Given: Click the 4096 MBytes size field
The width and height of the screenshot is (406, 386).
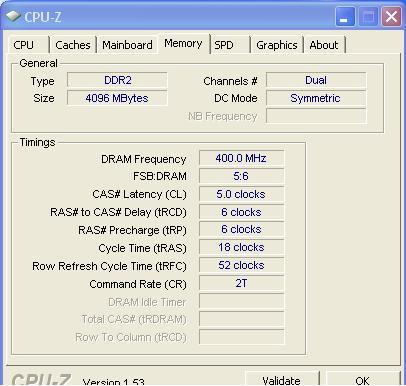Looking at the screenshot, I should [117, 98].
